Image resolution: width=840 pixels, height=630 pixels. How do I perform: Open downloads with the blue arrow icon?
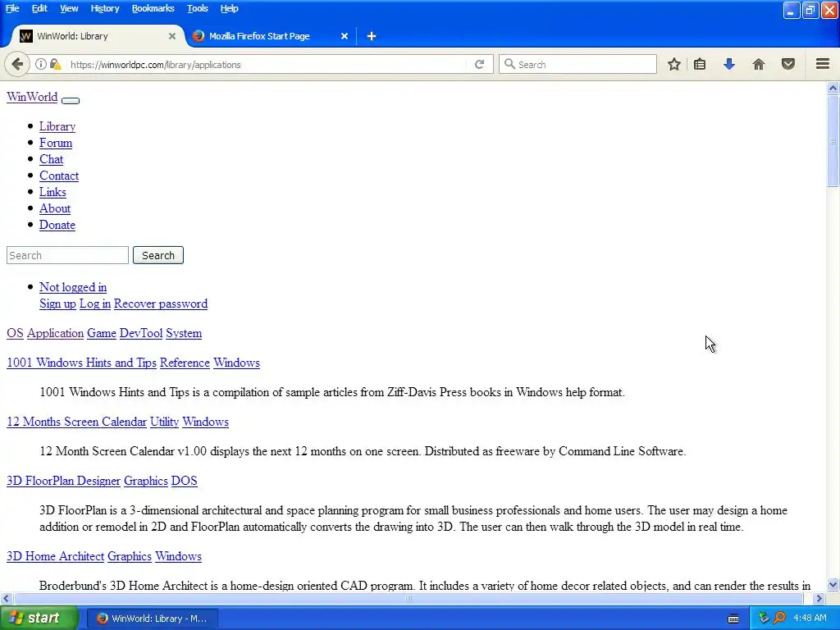tap(729, 64)
